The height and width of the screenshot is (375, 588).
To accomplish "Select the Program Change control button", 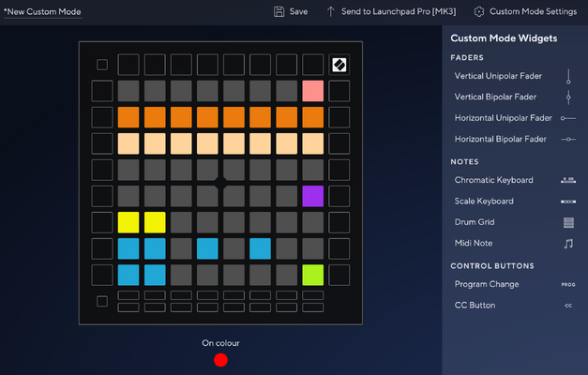I will (x=513, y=284).
